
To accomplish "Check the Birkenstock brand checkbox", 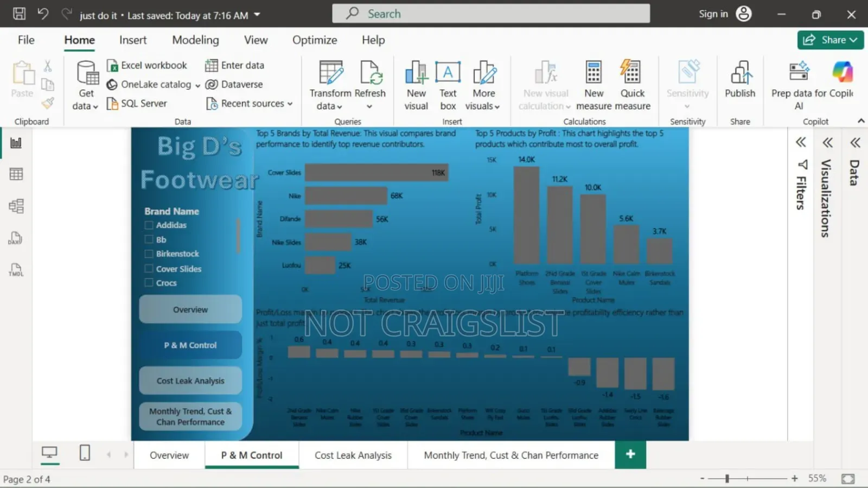I will [149, 253].
